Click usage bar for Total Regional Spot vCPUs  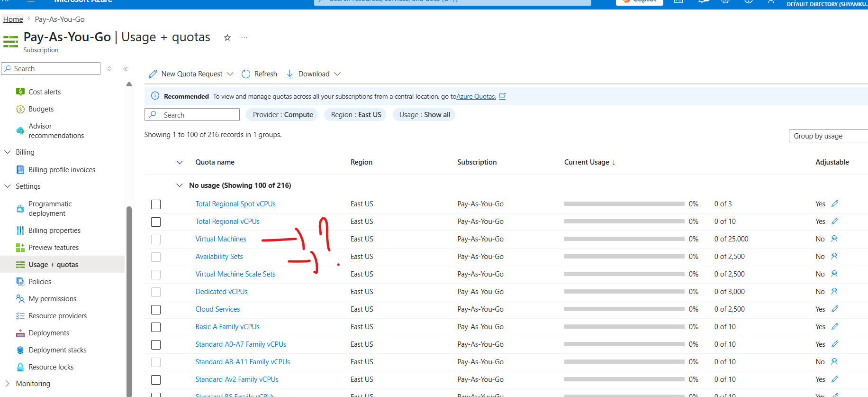click(x=624, y=204)
